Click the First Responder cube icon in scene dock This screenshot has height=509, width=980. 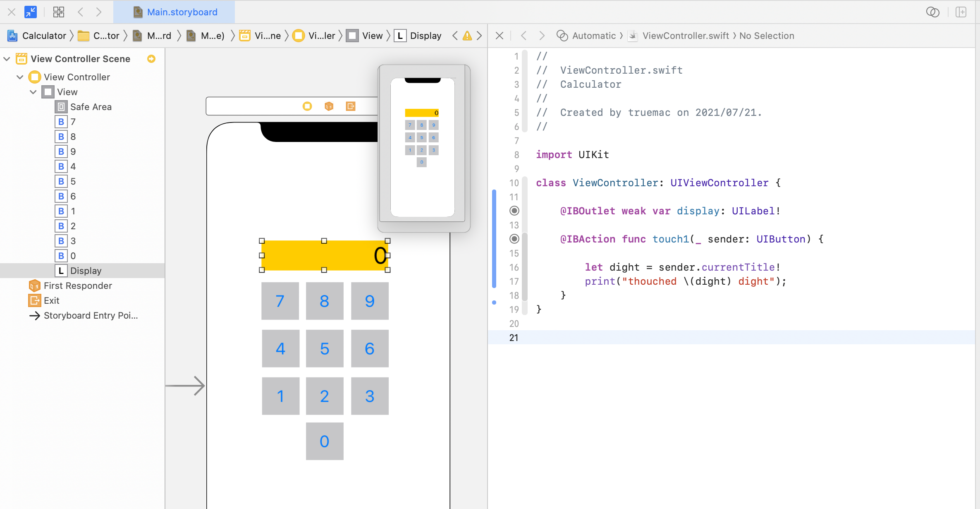(x=329, y=106)
